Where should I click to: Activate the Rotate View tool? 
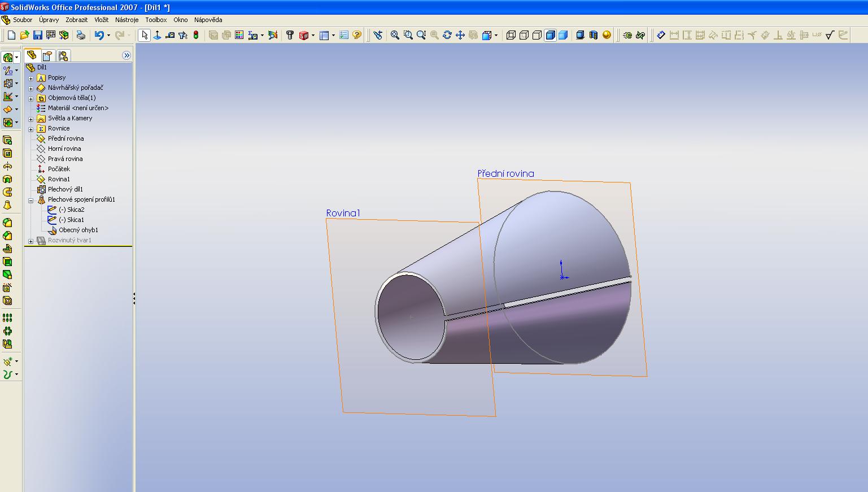pos(447,35)
